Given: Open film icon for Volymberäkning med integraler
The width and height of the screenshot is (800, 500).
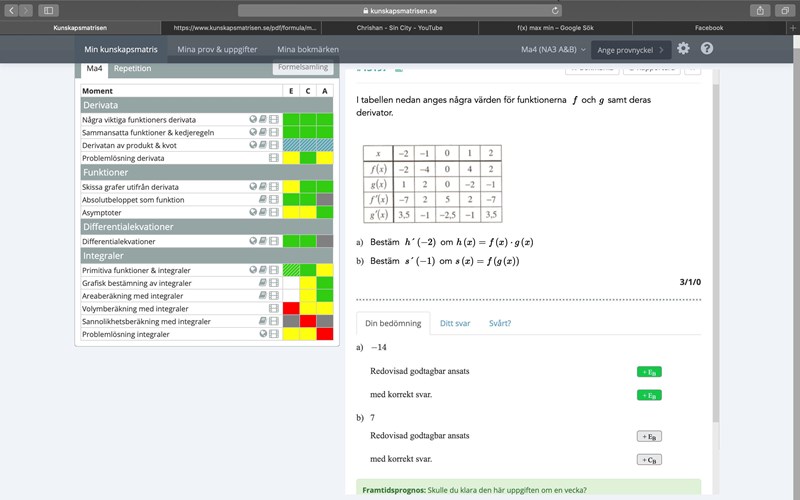Looking at the screenshot, I should pos(273,309).
